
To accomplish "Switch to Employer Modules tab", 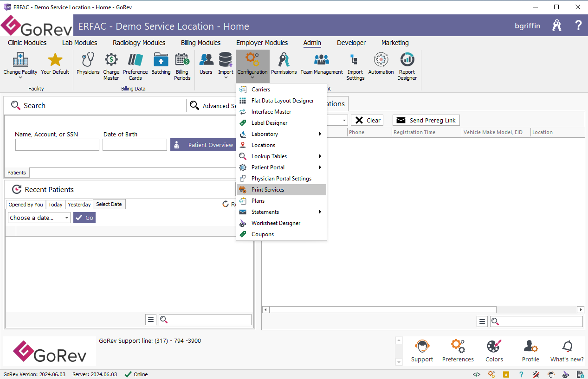I will point(262,43).
